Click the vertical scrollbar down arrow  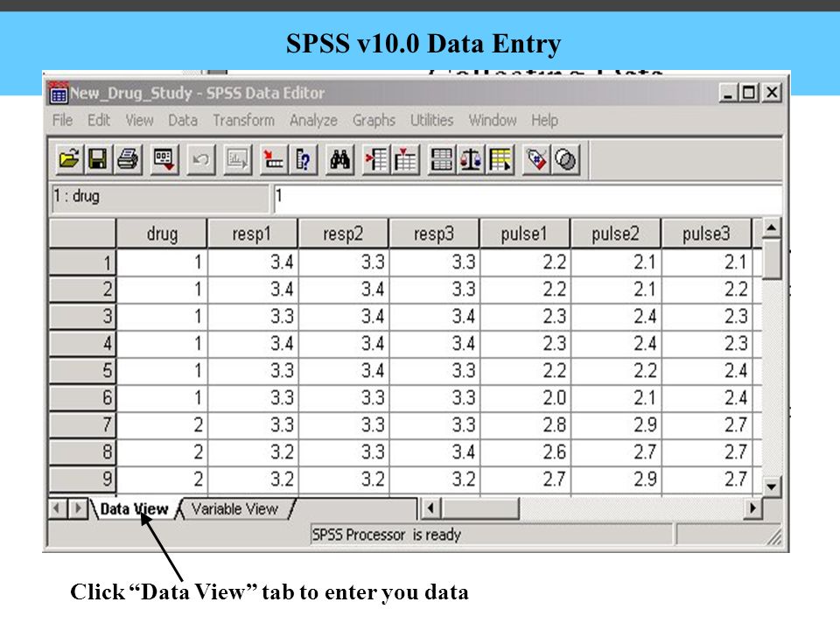pyautogui.click(x=772, y=487)
